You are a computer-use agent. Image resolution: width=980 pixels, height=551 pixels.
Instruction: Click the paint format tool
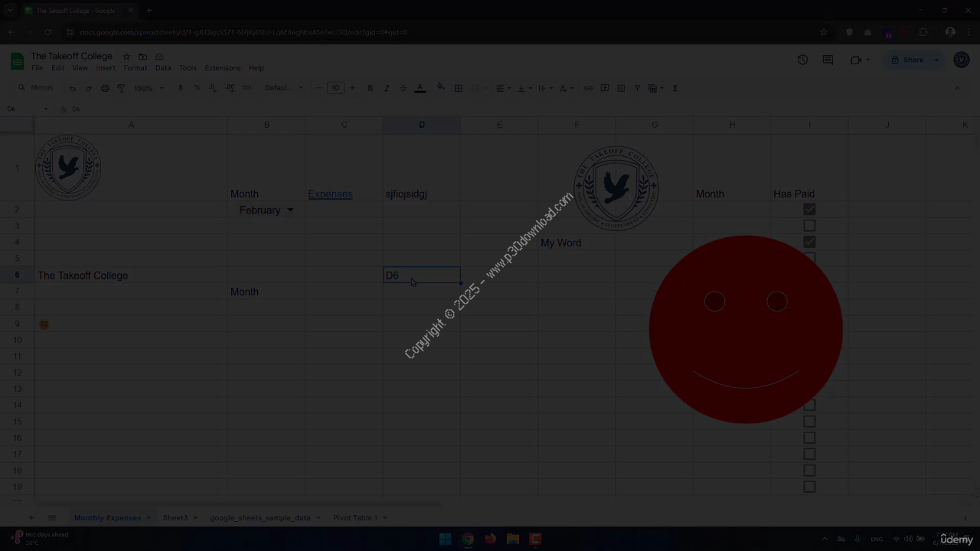[x=121, y=88]
